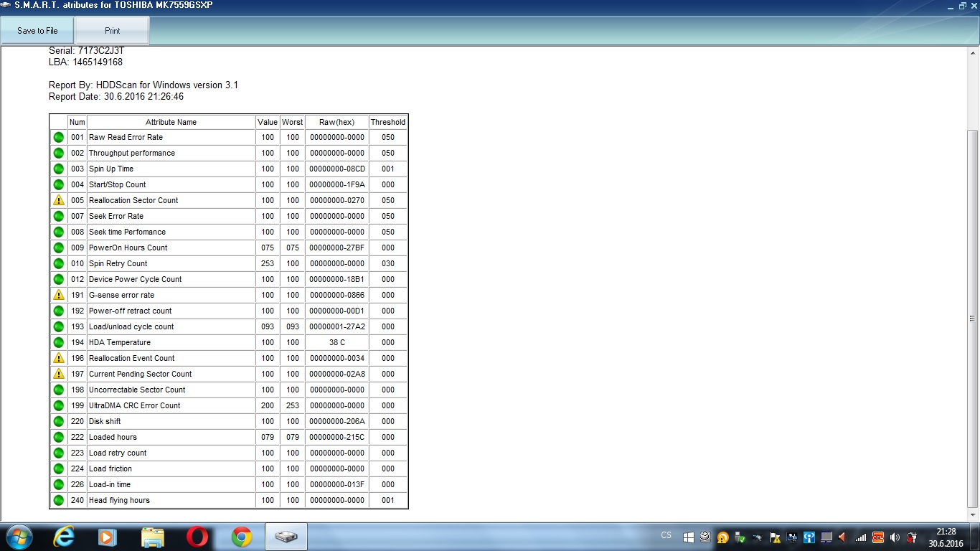Screen dimensions: 980x551
Task: Click the scrollbar down arrow of the report
Action: (973, 515)
